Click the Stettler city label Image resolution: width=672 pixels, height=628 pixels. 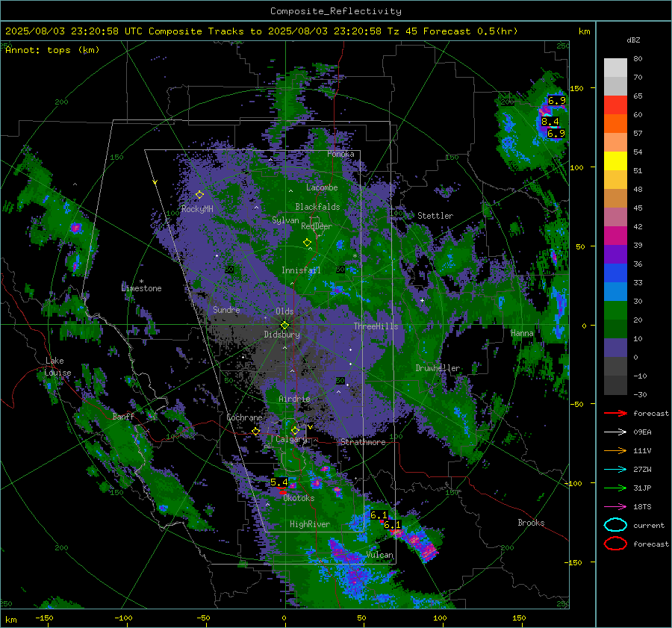[435, 216]
